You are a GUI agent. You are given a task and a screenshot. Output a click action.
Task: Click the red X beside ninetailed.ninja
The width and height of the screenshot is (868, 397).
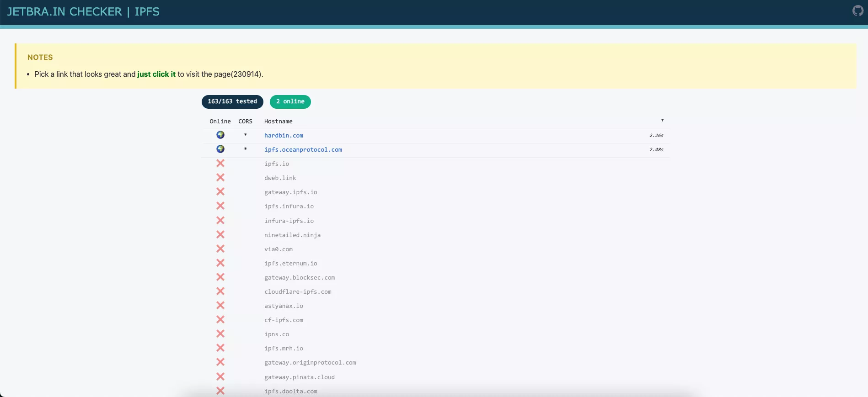pyautogui.click(x=220, y=235)
